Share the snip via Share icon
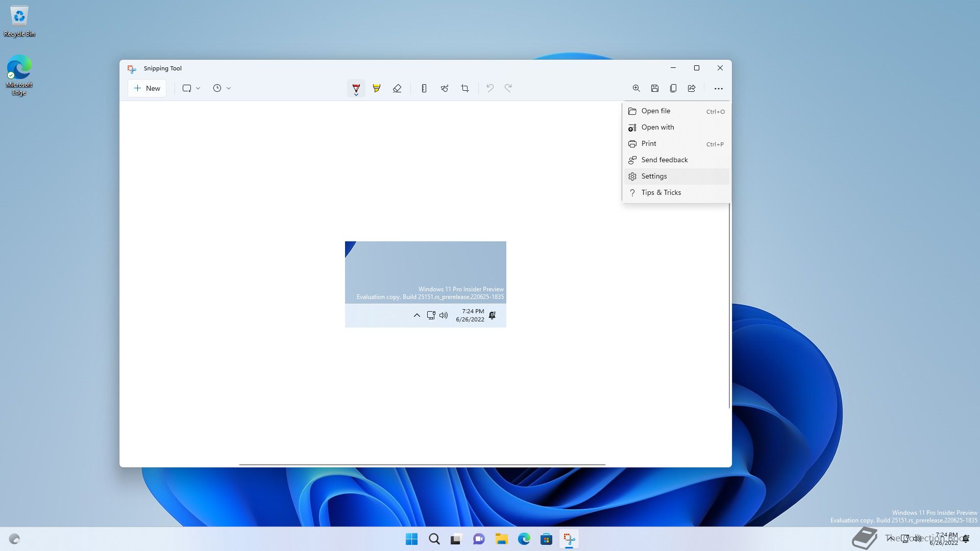The image size is (980, 551). point(692,88)
